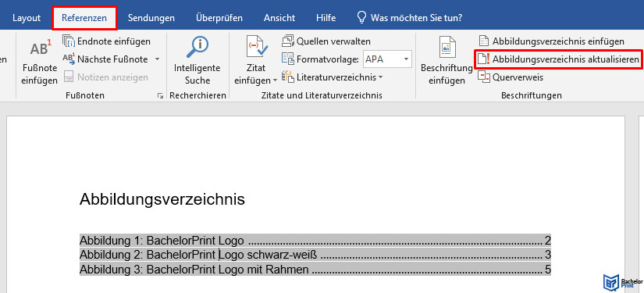The height and width of the screenshot is (293, 644).
Task: Click the Abbildungsverzeichnis aktualisieren page icon
Action: [x=483, y=59]
